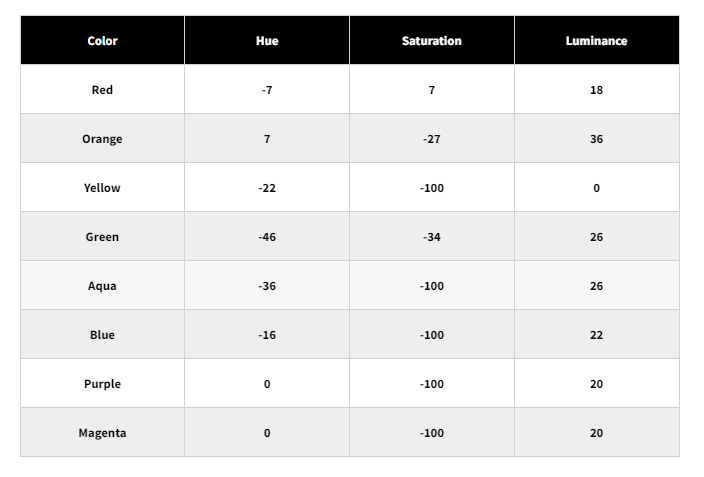Image resolution: width=704 pixels, height=477 pixels.
Task: Click Orange's saturation value -27
Action: coord(431,139)
